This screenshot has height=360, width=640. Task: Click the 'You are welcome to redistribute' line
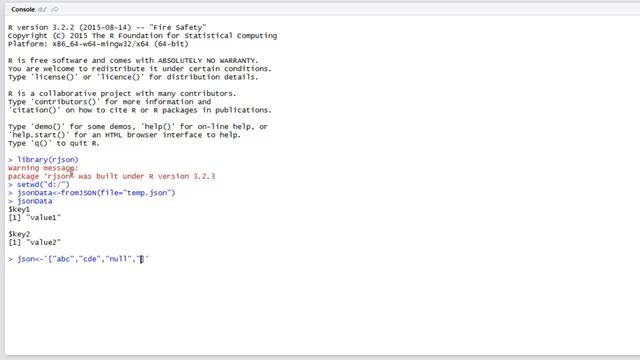pos(140,69)
